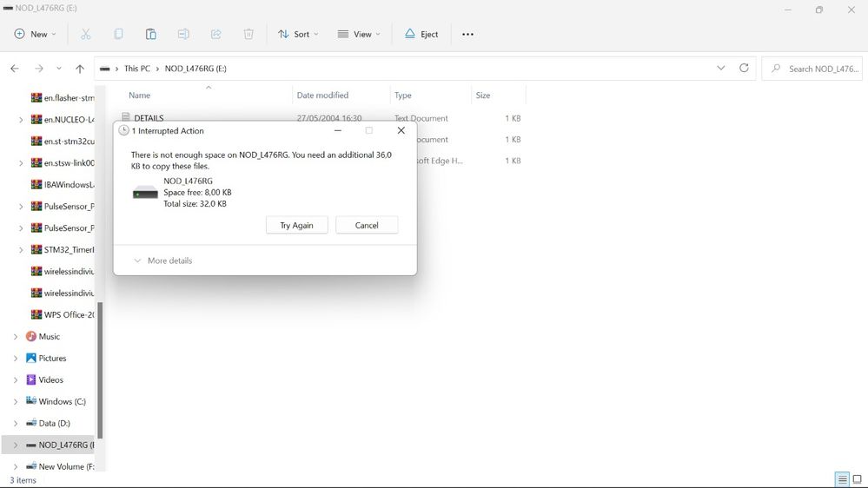
Task: Open the View options dropdown
Action: (x=359, y=35)
